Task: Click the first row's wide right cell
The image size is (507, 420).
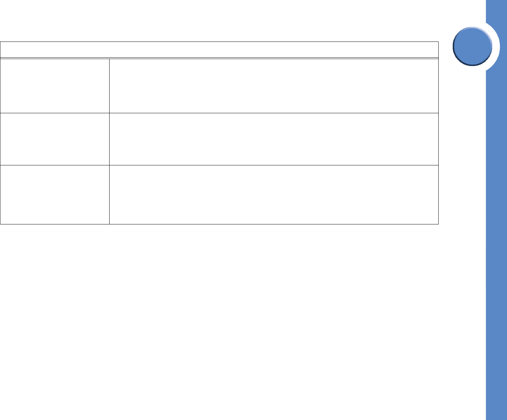Action: click(x=274, y=86)
